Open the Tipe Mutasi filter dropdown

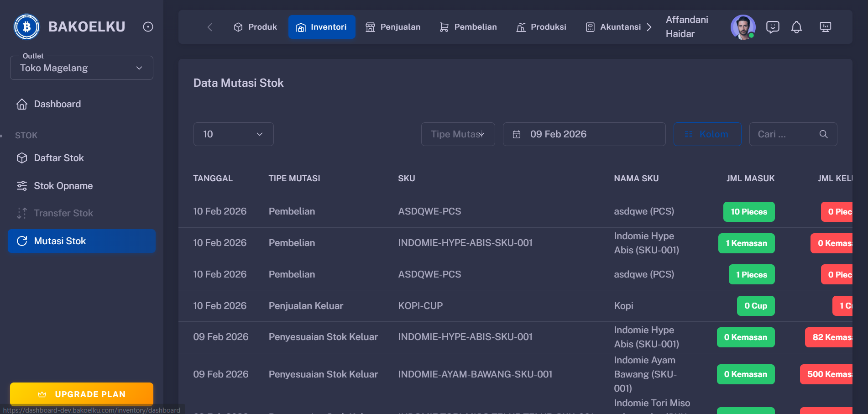(x=458, y=134)
